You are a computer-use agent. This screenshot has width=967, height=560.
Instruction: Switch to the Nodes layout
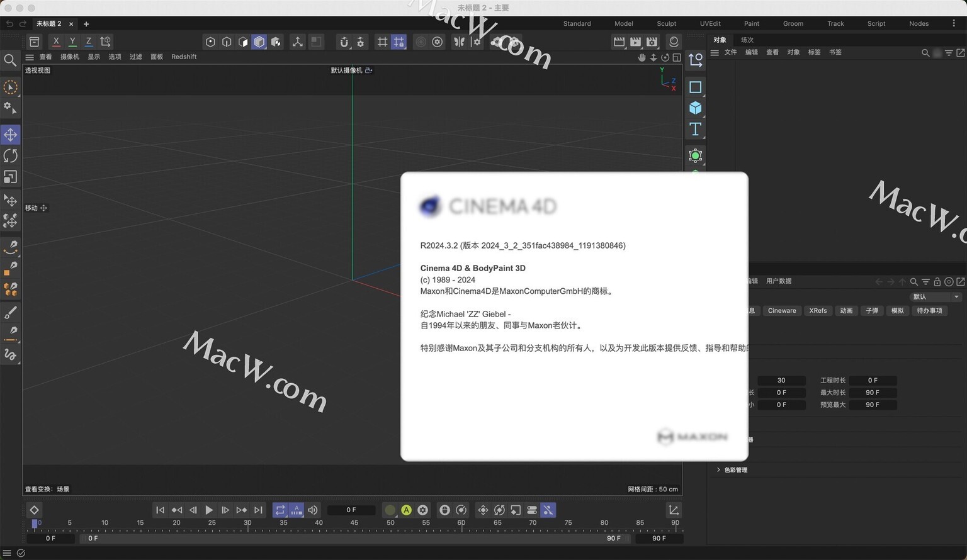tap(919, 24)
